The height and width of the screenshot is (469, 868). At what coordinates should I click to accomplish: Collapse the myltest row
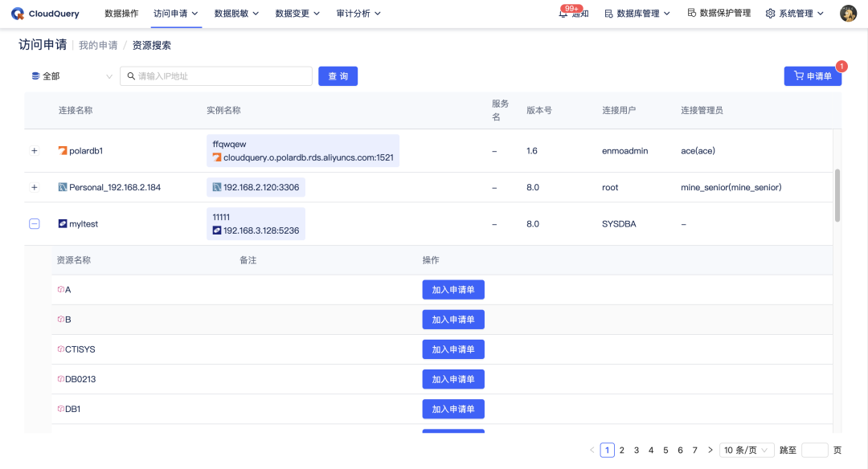(x=35, y=223)
